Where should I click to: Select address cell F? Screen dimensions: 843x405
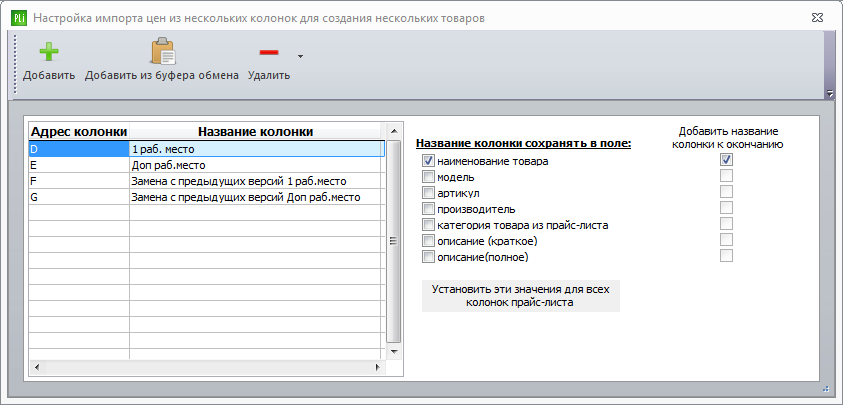[x=79, y=181]
